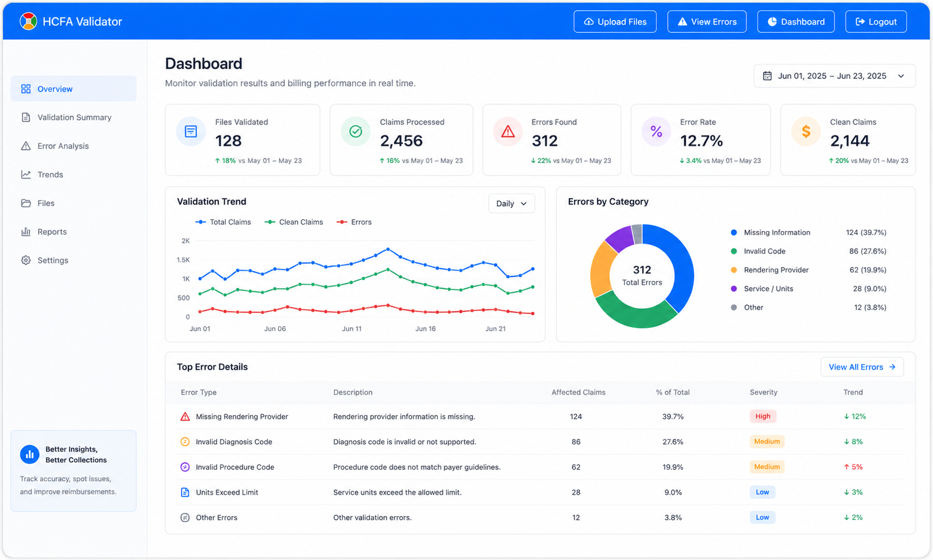Click the Invalid Diagnosis Code row icon
Screen dimensions: 933x560
[185, 442]
